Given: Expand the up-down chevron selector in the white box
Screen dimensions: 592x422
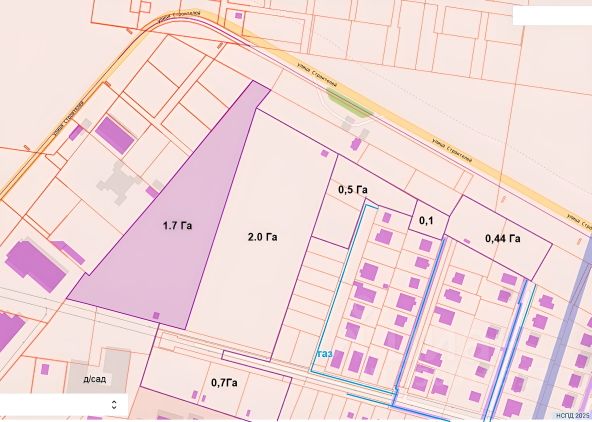Looking at the screenshot, I should 114,405.
